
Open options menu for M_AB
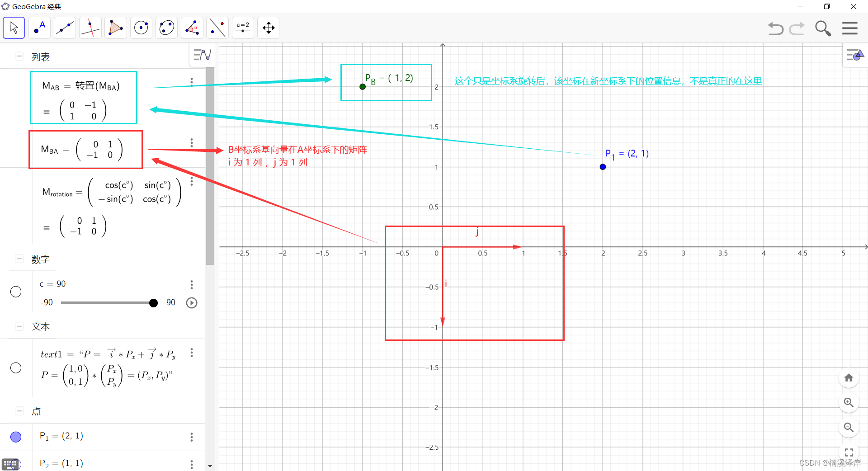tap(192, 82)
